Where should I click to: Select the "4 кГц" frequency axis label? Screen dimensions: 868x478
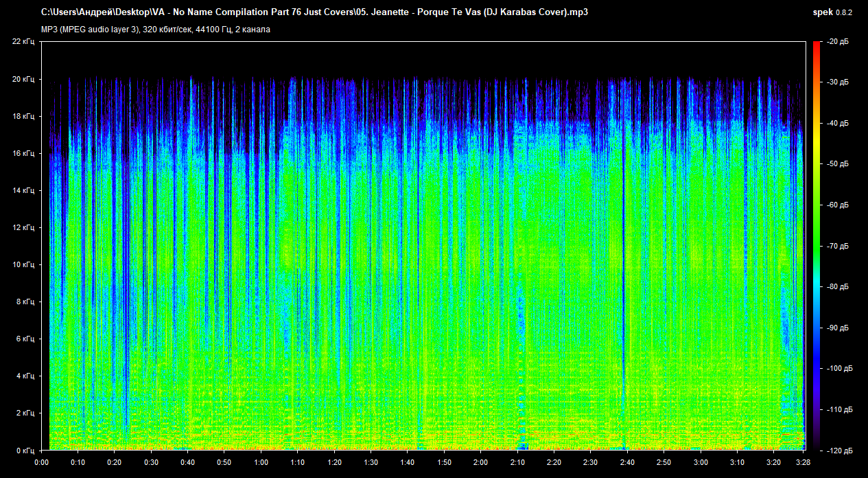[x=26, y=376]
